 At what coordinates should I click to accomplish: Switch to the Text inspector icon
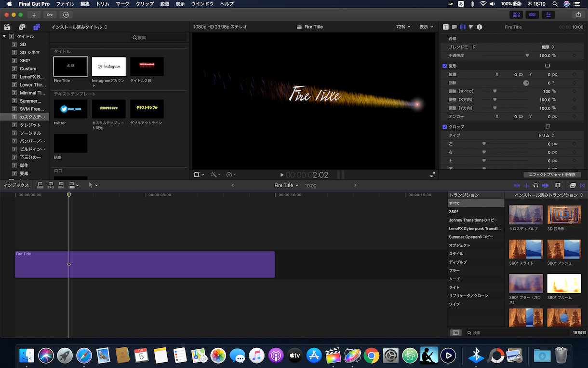454,27
